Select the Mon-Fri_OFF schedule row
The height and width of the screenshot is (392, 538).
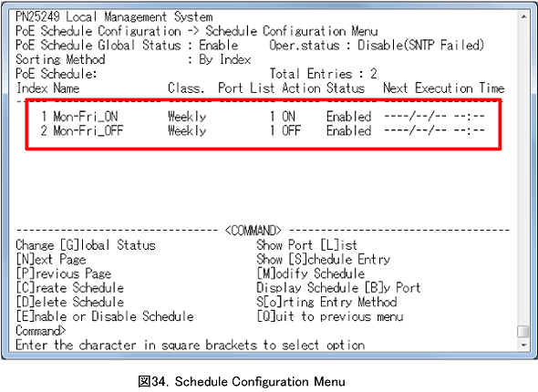[263, 130]
